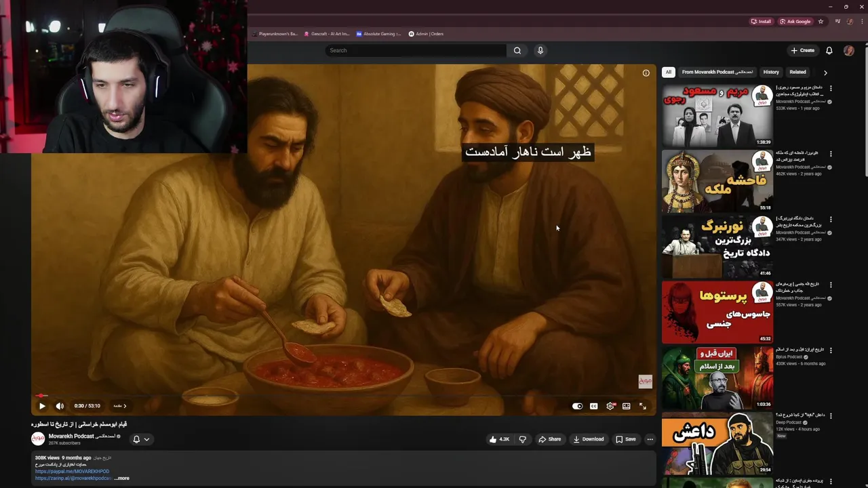Click the Share button
This screenshot has height=488, width=868.
(550, 439)
